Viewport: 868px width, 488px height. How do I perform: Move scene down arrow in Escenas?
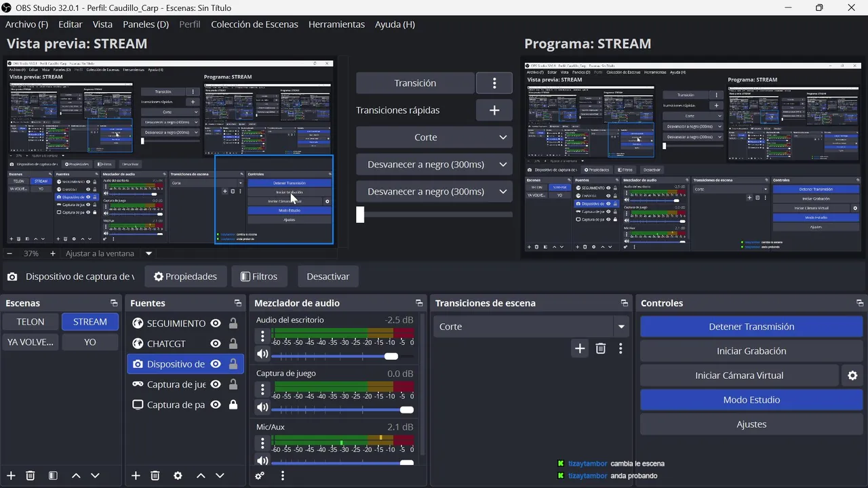[x=95, y=476]
